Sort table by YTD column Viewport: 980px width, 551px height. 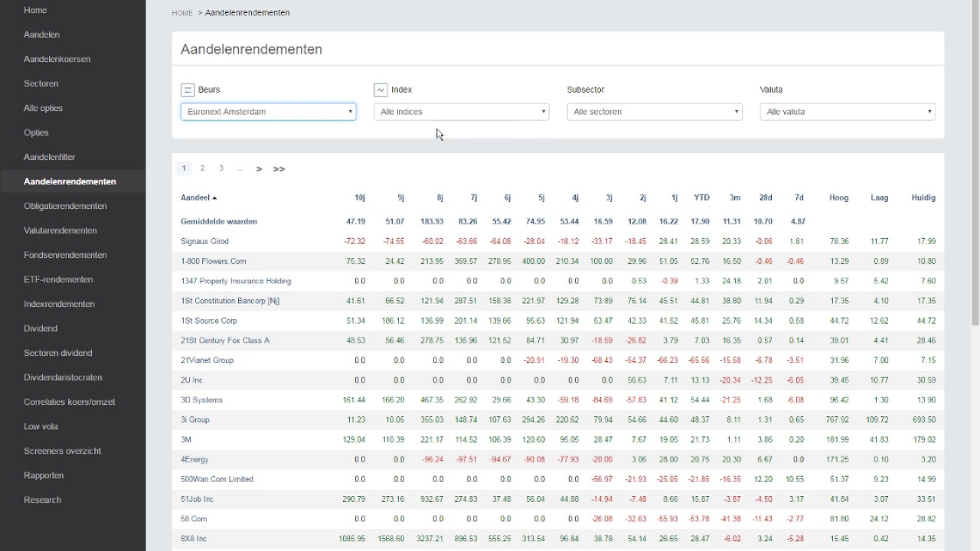701,197
